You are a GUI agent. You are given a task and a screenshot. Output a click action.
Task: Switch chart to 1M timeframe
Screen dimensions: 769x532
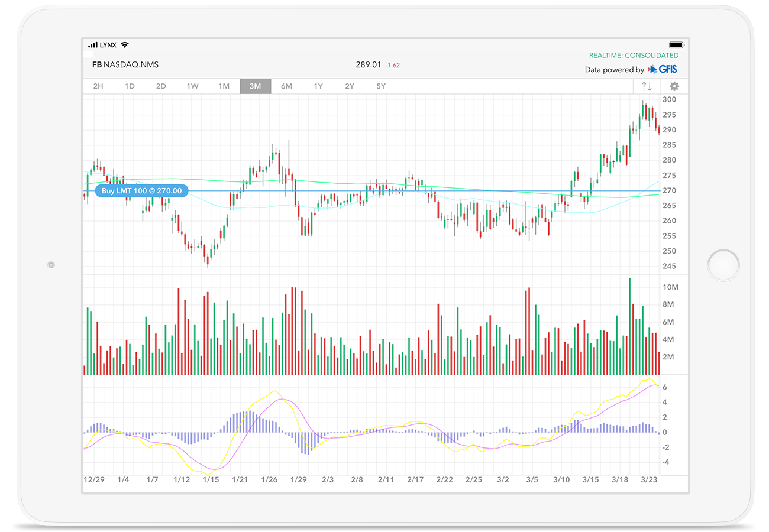(x=224, y=86)
